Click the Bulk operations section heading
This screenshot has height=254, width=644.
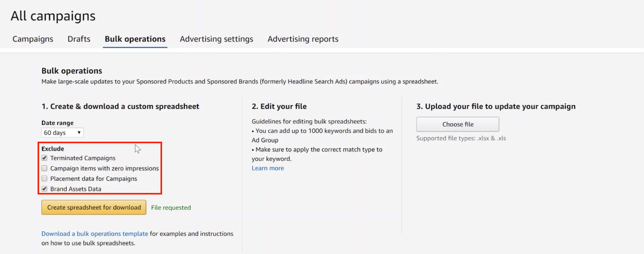[72, 71]
